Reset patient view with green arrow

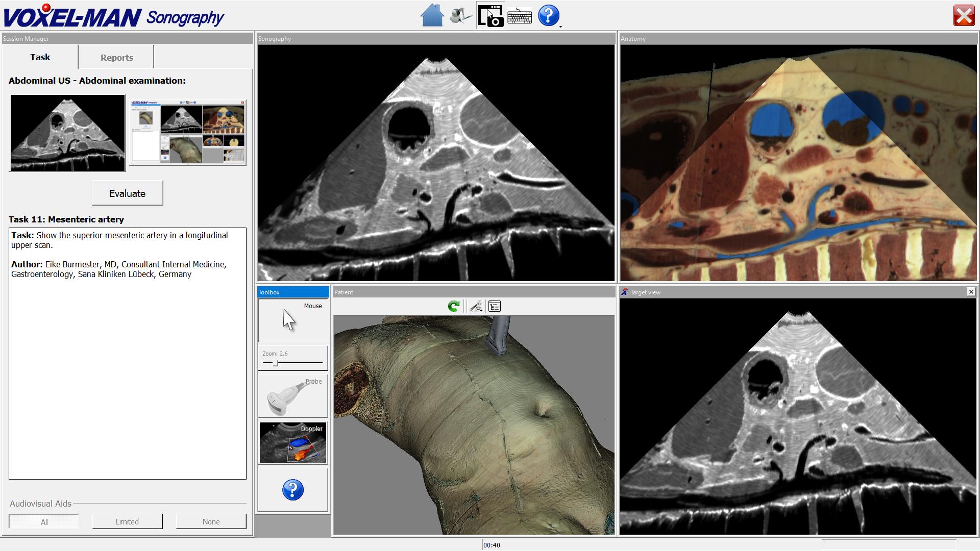click(x=453, y=306)
